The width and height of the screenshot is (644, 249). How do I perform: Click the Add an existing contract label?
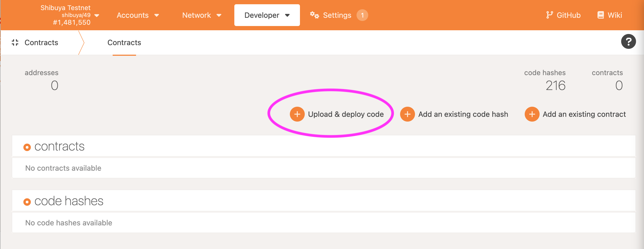[584, 114]
